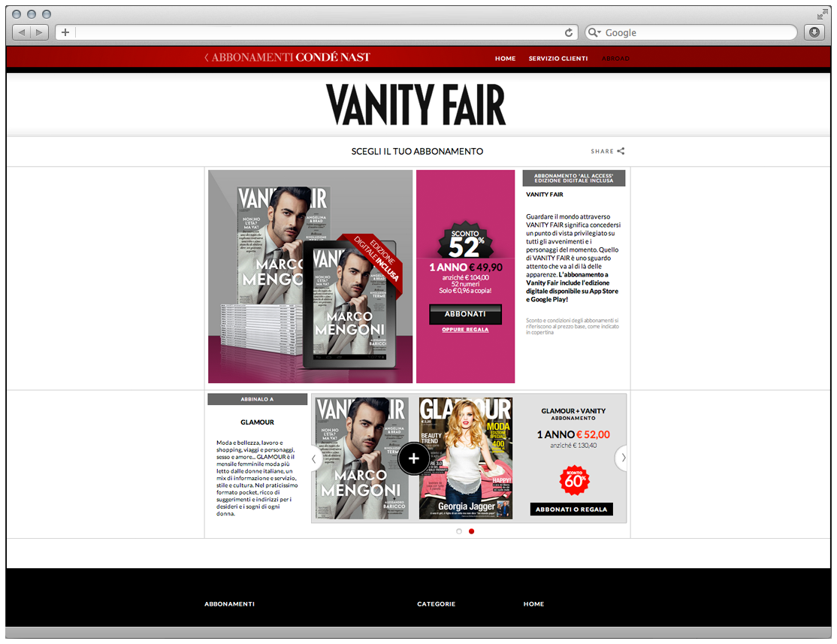This screenshot has width=837, height=644.
Task: Click the share icon next to SHARE
Action: [x=621, y=151]
